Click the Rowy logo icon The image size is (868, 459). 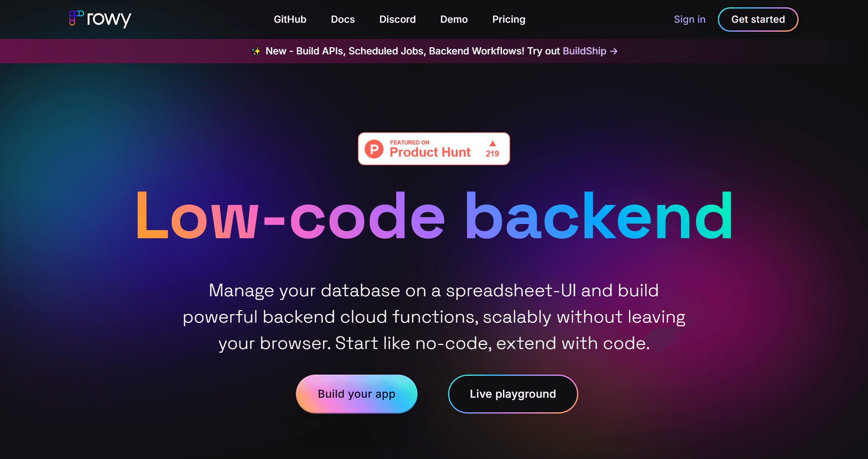pyautogui.click(x=76, y=18)
